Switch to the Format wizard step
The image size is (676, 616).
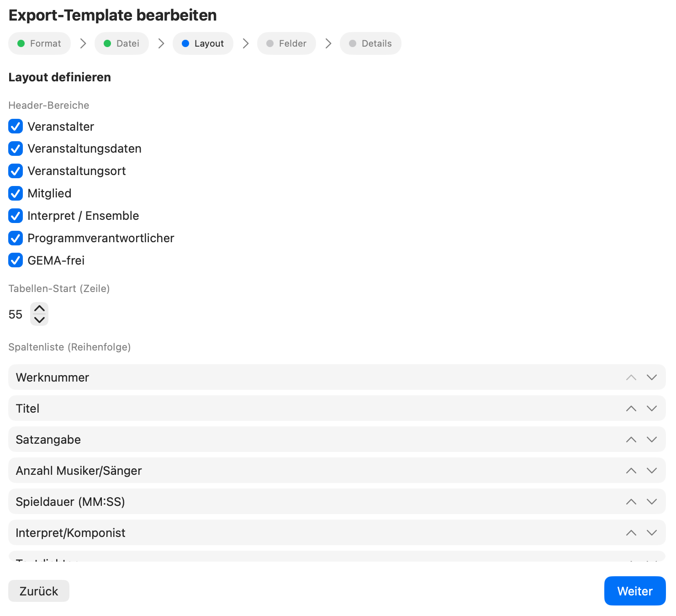(x=39, y=43)
